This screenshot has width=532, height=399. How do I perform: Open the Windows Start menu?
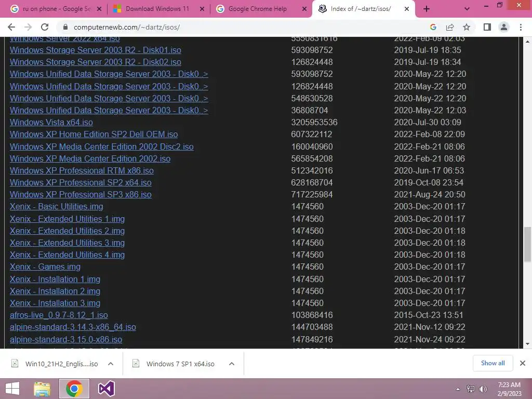(x=12, y=389)
